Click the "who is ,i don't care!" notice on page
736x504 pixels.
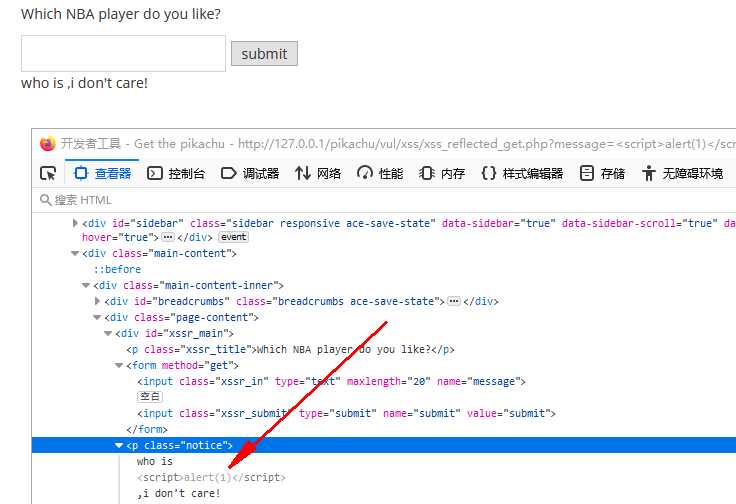84,83
